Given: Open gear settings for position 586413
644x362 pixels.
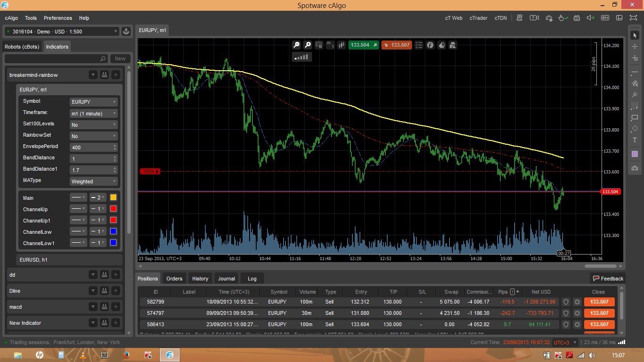Looking at the screenshot, I should (577, 324).
